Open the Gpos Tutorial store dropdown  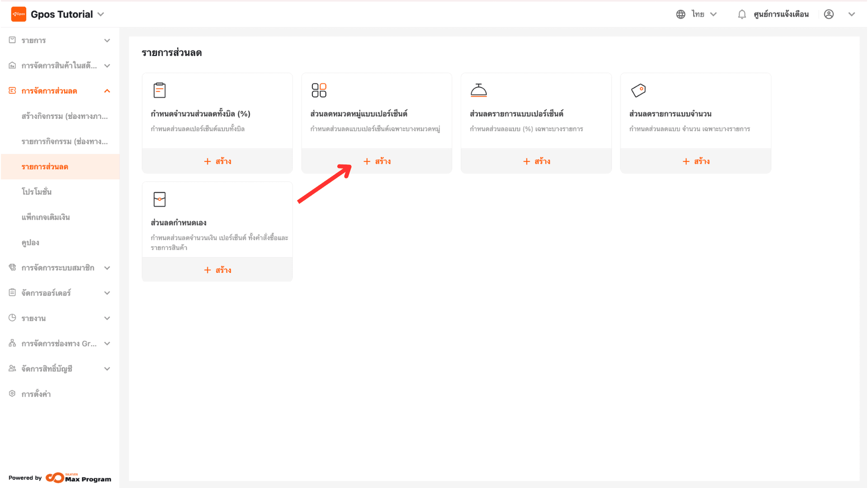pos(67,14)
